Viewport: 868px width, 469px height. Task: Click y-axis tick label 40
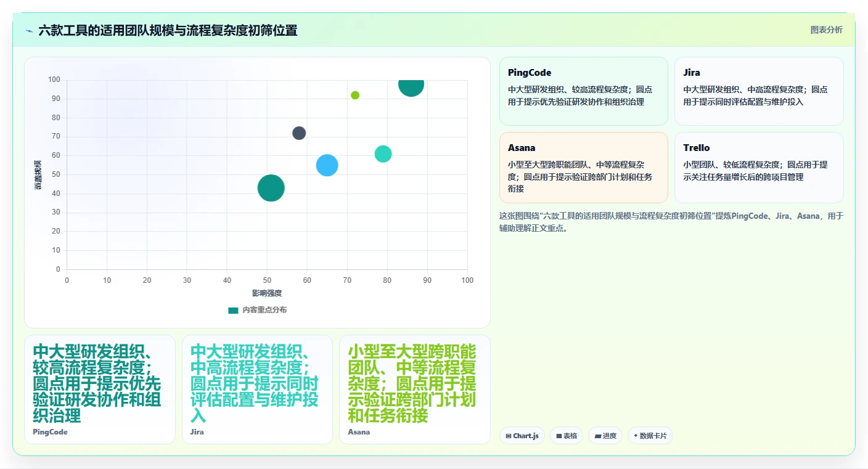(56, 194)
